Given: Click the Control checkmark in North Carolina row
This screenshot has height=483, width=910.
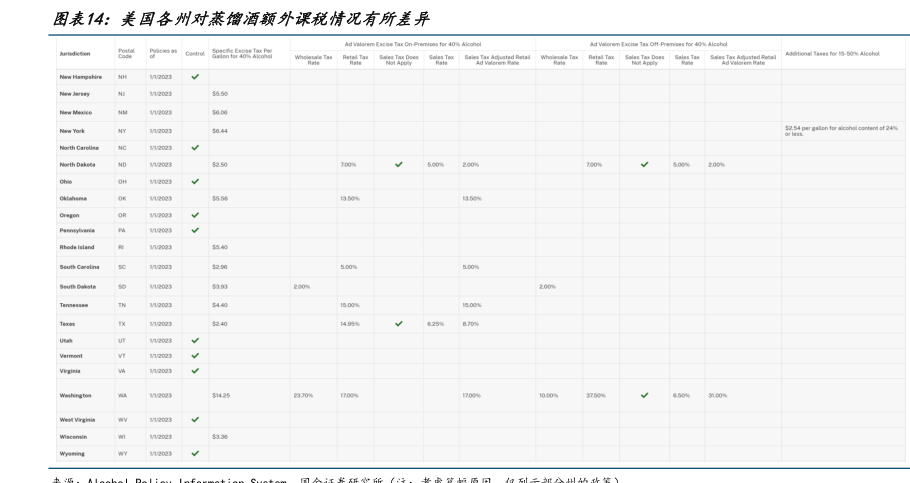Looking at the screenshot, I should pyautogui.click(x=195, y=147).
